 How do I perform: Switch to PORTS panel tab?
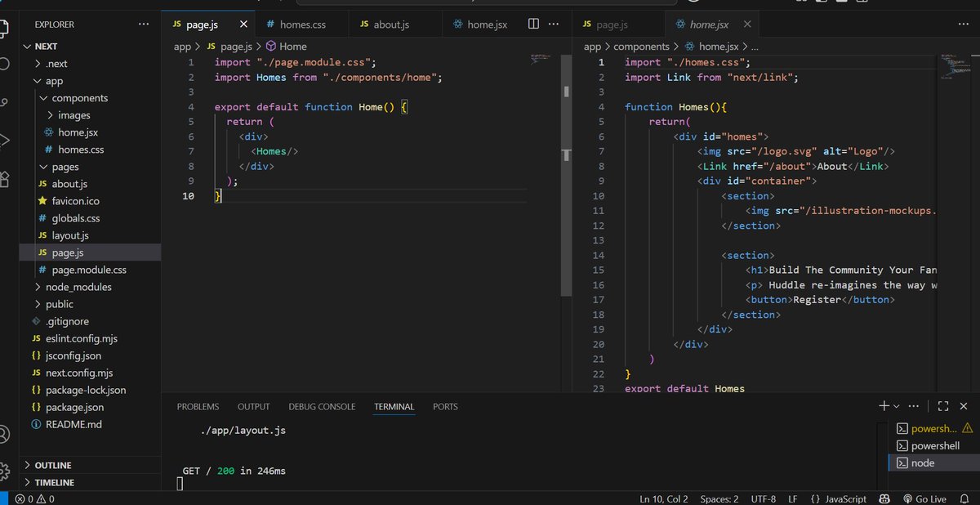pos(445,406)
